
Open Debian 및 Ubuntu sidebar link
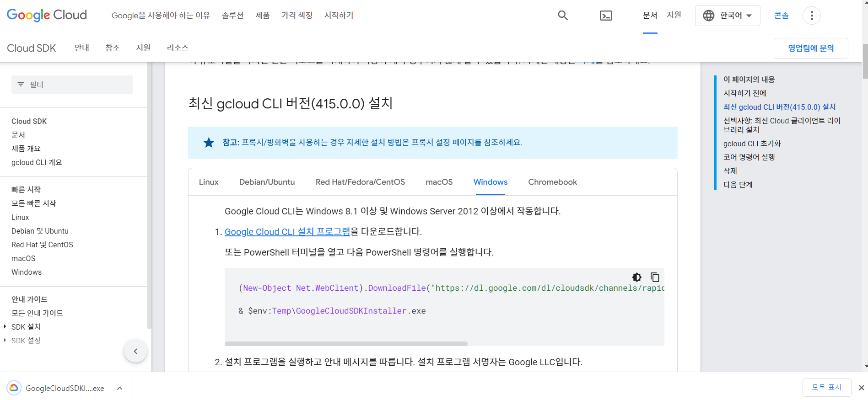coord(40,231)
